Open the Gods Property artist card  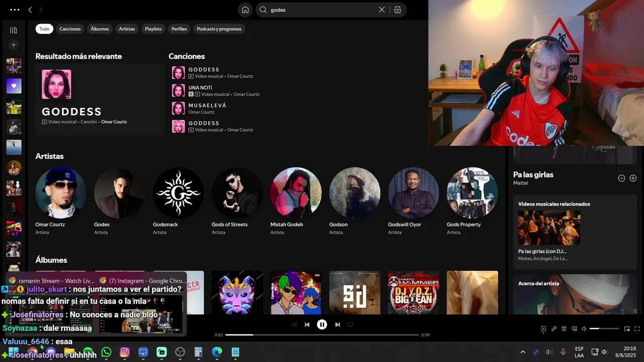472,201
